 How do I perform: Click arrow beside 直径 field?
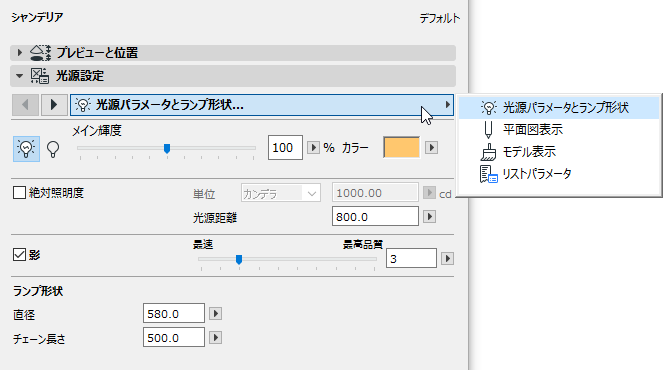[215, 313]
